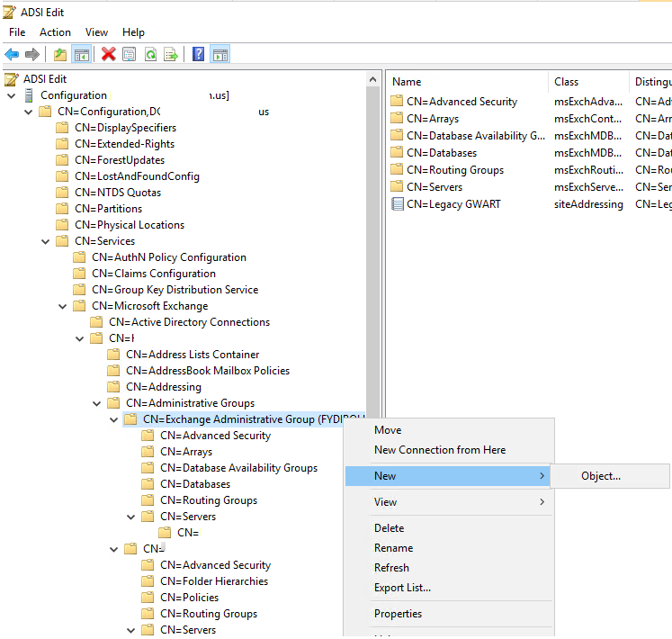Image resolution: width=672 pixels, height=639 pixels.
Task: Click the Configuration server icon in tree
Action: [x=29, y=95]
